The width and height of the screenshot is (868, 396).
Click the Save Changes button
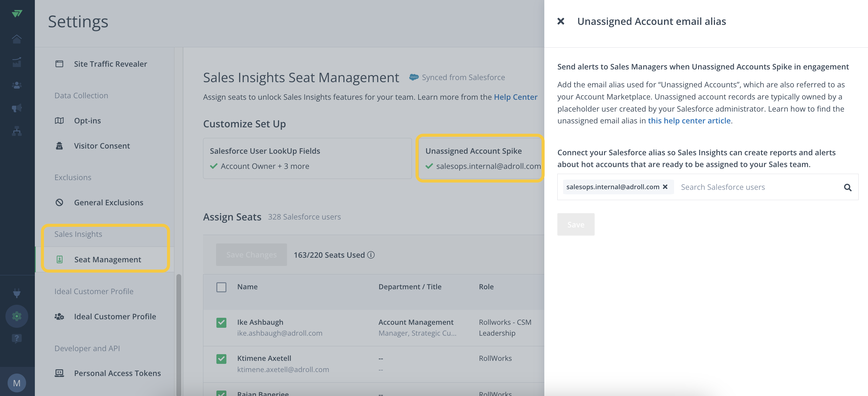click(251, 254)
